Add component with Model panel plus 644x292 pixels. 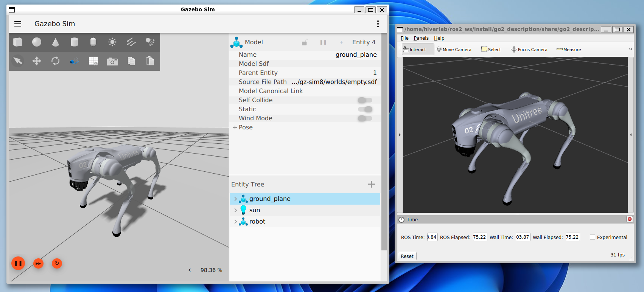[x=341, y=42]
